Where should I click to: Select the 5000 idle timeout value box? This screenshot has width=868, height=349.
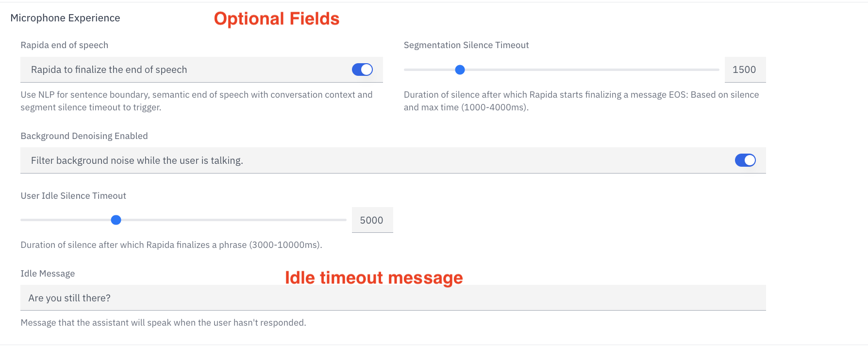tap(372, 220)
